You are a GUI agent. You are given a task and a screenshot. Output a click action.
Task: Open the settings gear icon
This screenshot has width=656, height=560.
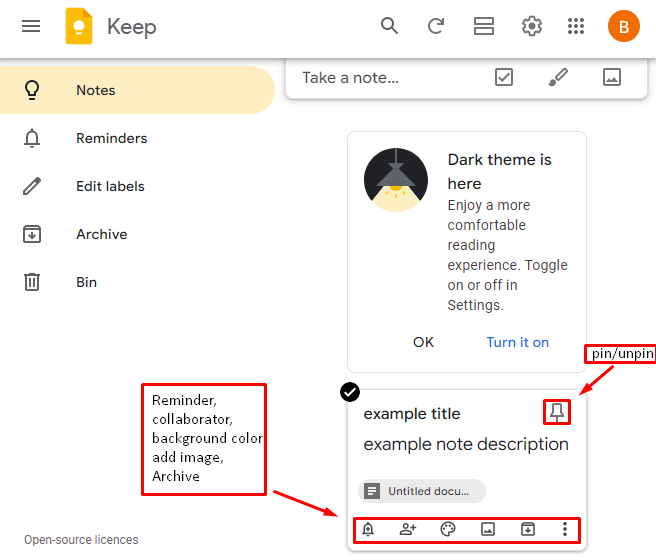pyautogui.click(x=532, y=26)
